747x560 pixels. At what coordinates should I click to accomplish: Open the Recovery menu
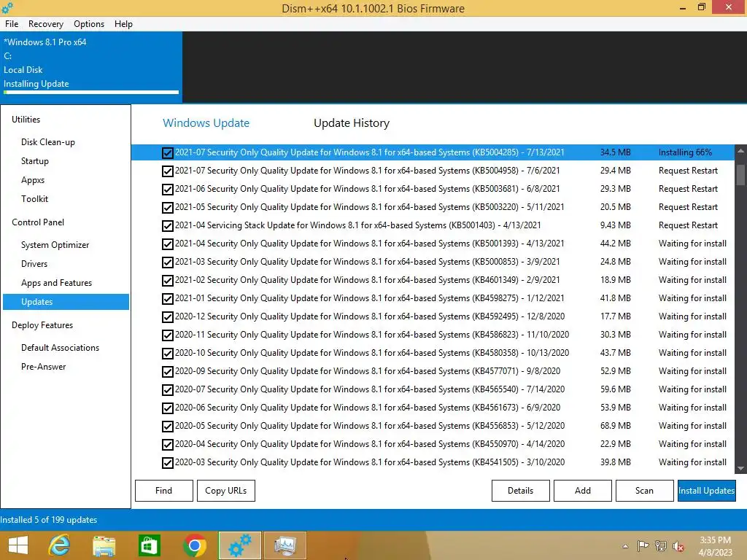[46, 24]
